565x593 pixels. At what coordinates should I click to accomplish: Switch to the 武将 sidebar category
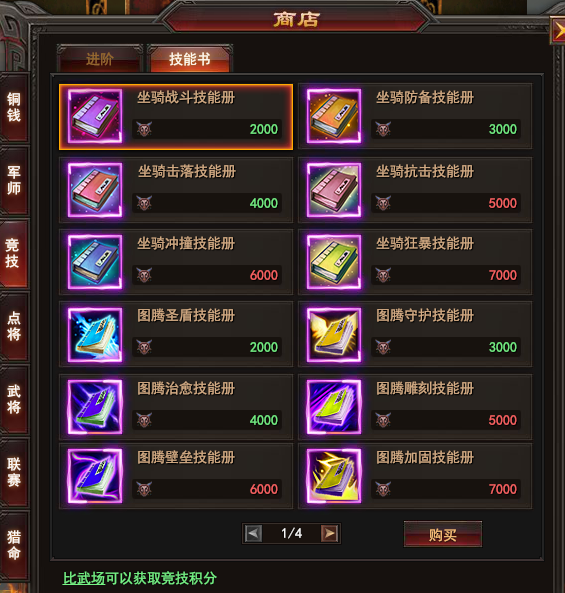pos(14,399)
